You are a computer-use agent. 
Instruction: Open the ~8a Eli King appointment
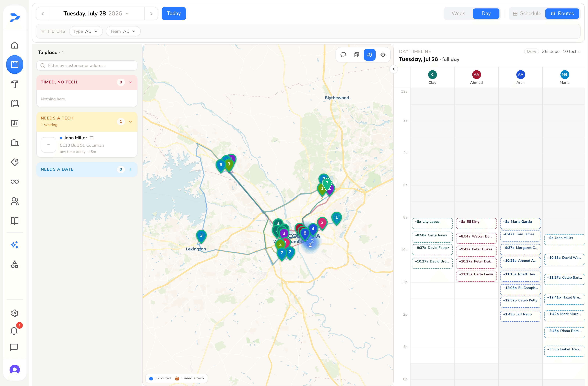coord(476,223)
